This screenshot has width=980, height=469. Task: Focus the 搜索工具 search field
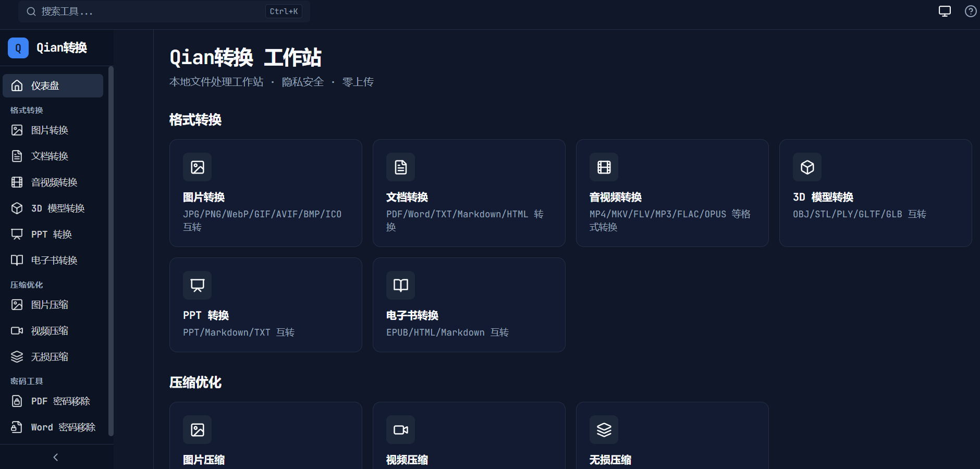pyautogui.click(x=164, y=11)
